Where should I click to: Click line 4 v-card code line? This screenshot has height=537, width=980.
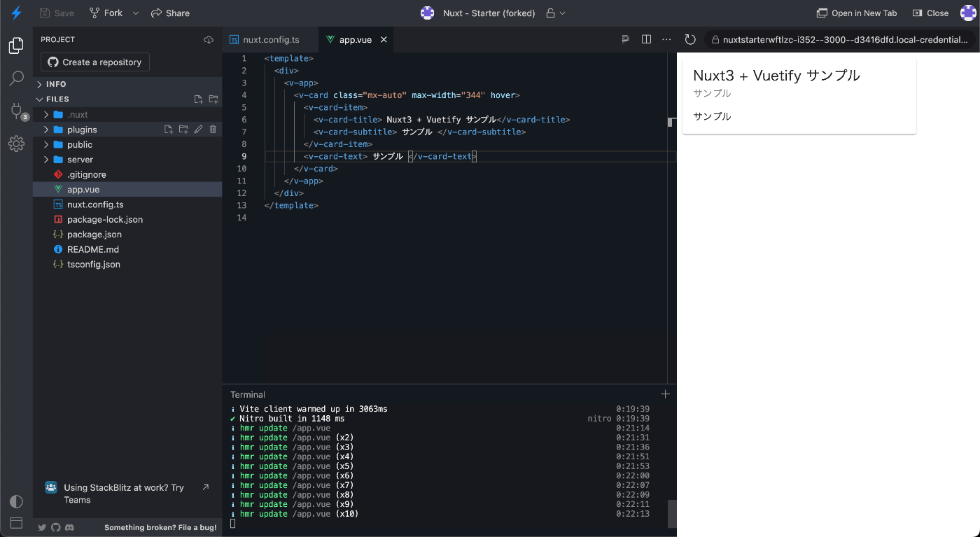point(407,95)
